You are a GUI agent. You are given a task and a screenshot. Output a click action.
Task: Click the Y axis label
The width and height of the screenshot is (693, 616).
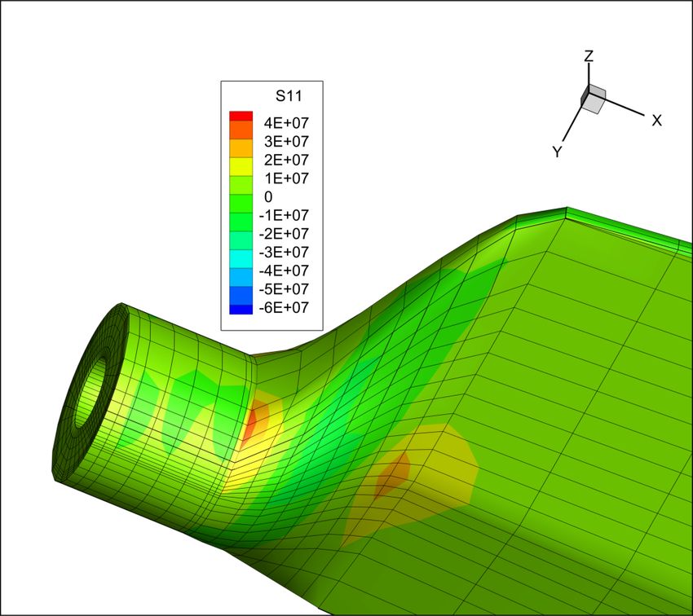[x=558, y=152]
